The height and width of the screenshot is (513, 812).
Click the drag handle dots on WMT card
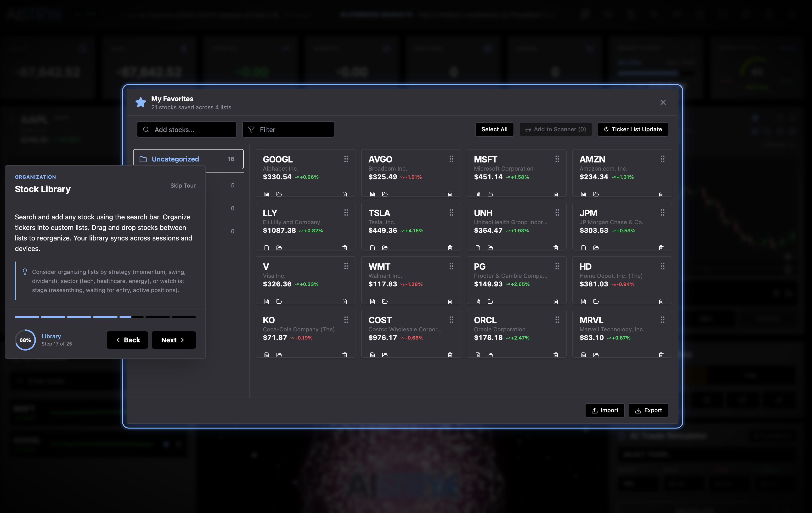coord(451,266)
